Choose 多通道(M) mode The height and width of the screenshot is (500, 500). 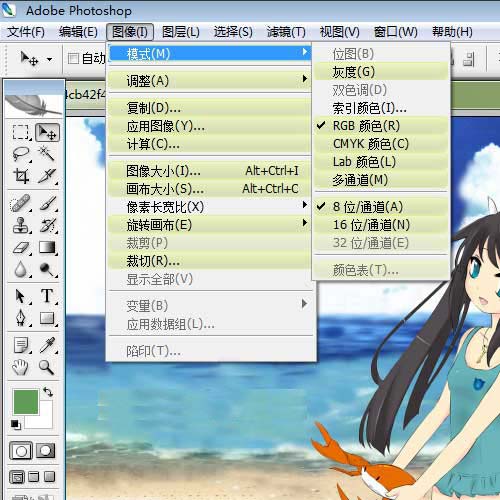(381, 180)
